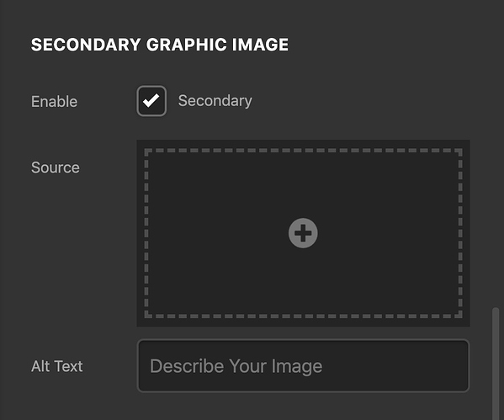Viewport: 504px width, 420px height.
Task: Click the white checkmark in Enable box
Action: tap(151, 101)
